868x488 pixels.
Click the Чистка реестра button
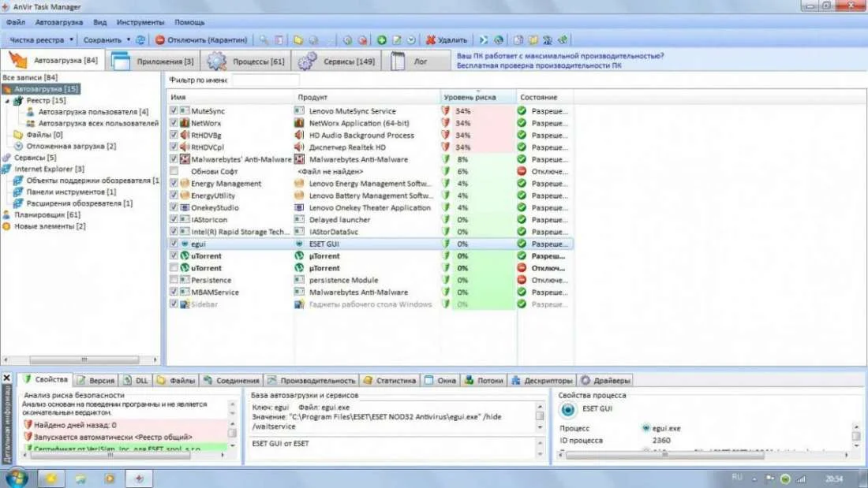pos(36,40)
